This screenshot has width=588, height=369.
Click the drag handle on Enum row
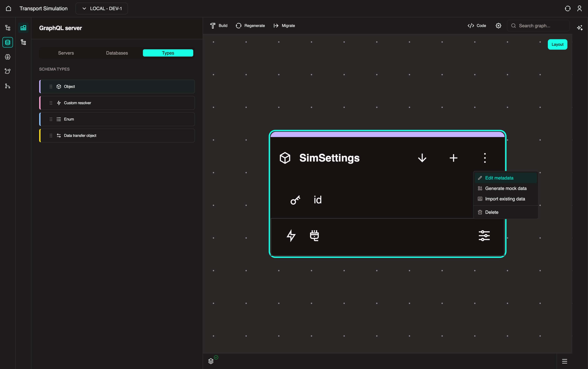click(51, 119)
